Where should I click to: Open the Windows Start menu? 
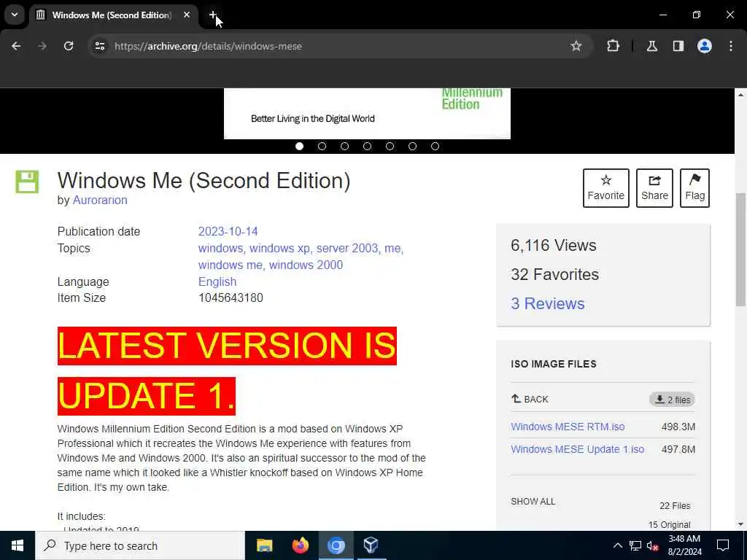pos(18,545)
